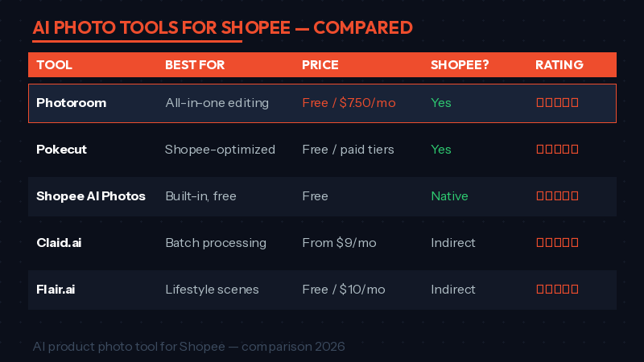The image size is (644, 362).
Task: Open the Photoroom tool name
Action: (x=72, y=103)
